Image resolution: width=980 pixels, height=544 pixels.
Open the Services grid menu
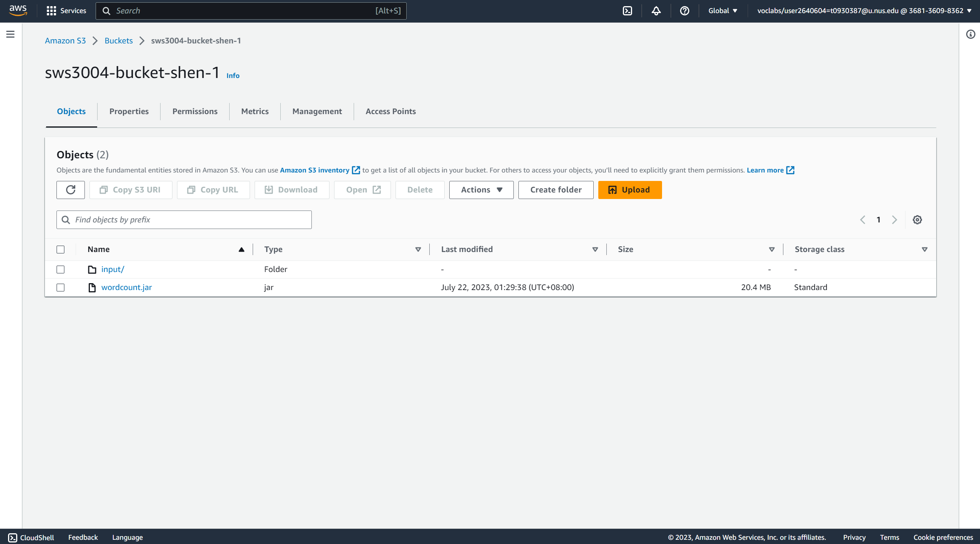pyautogui.click(x=66, y=11)
